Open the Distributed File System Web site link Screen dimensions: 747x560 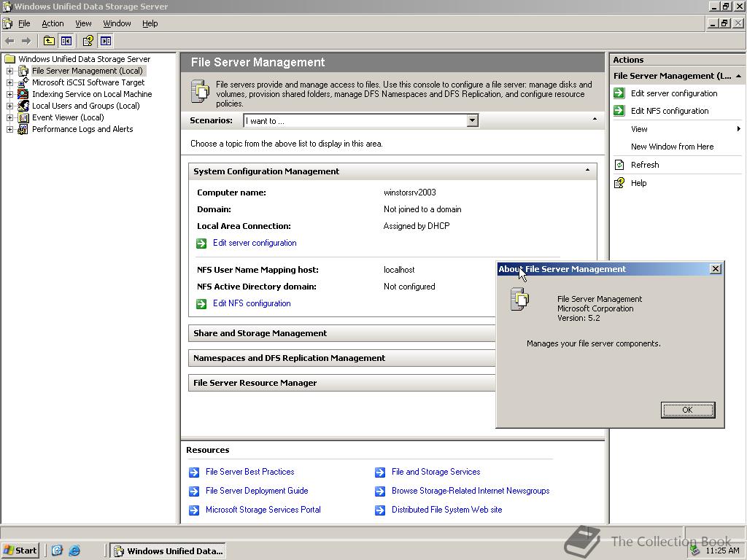point(447,510)
